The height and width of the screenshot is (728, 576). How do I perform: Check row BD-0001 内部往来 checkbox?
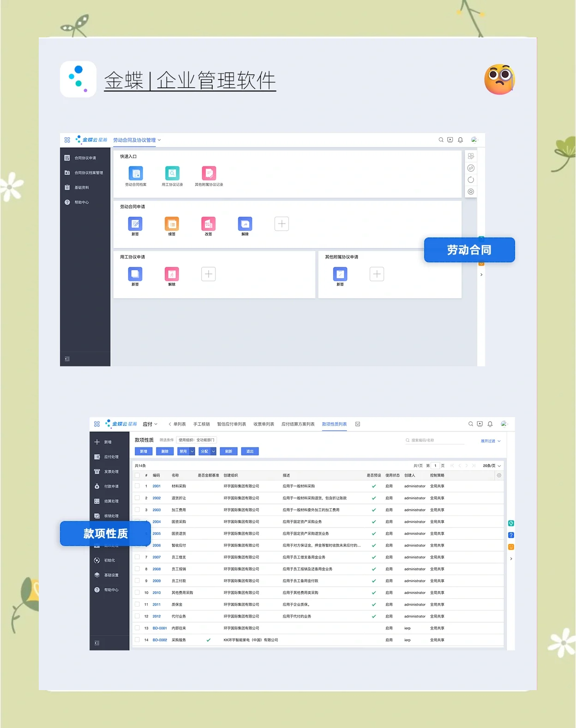tap(137, 628)
